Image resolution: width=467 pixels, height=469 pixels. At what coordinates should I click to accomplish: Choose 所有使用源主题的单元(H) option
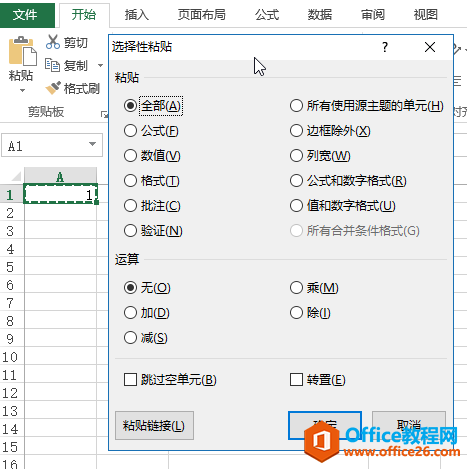click(367, 106)
